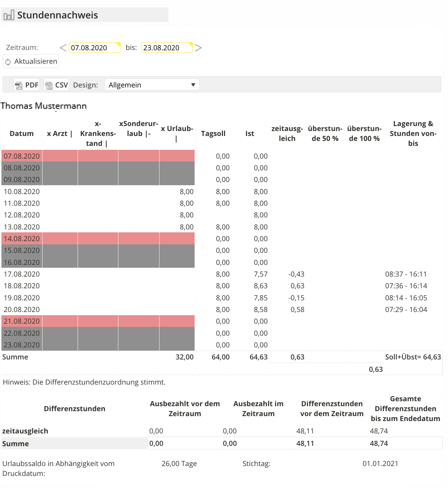Export the report via CSV icon
Viewport: 448px width, 488px height.
tap(49, 85)
